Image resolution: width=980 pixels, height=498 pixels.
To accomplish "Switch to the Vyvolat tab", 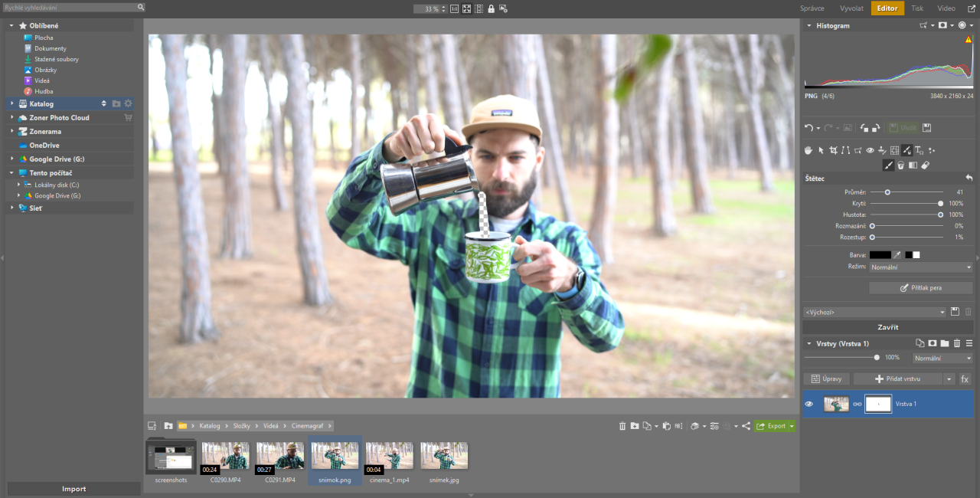I will [x=851, y=8].
